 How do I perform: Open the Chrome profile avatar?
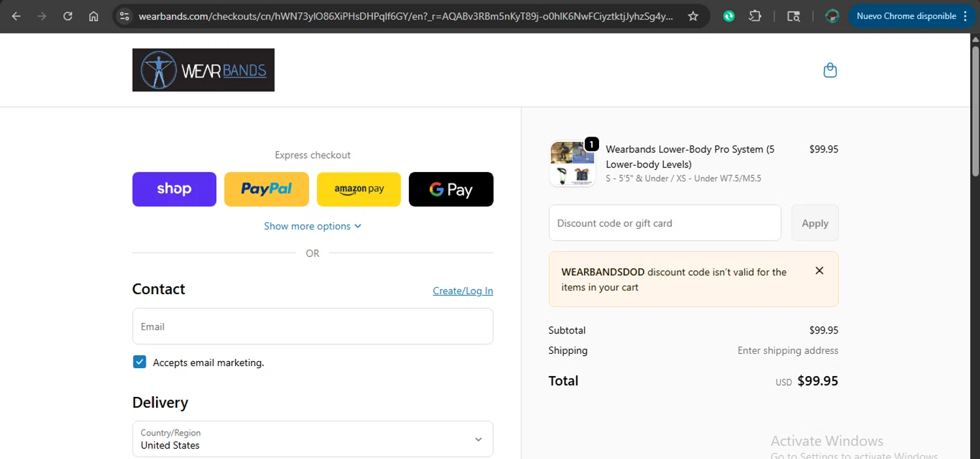tap(832, 16)
